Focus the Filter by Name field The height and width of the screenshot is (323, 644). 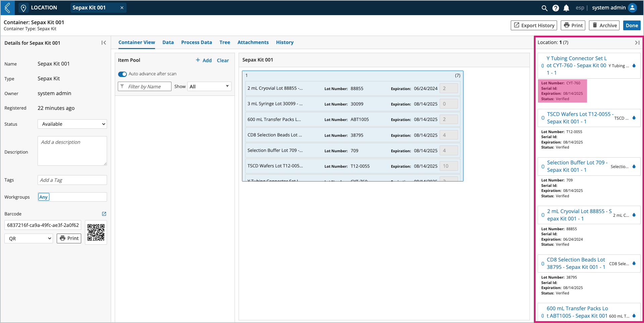point(145,87)
